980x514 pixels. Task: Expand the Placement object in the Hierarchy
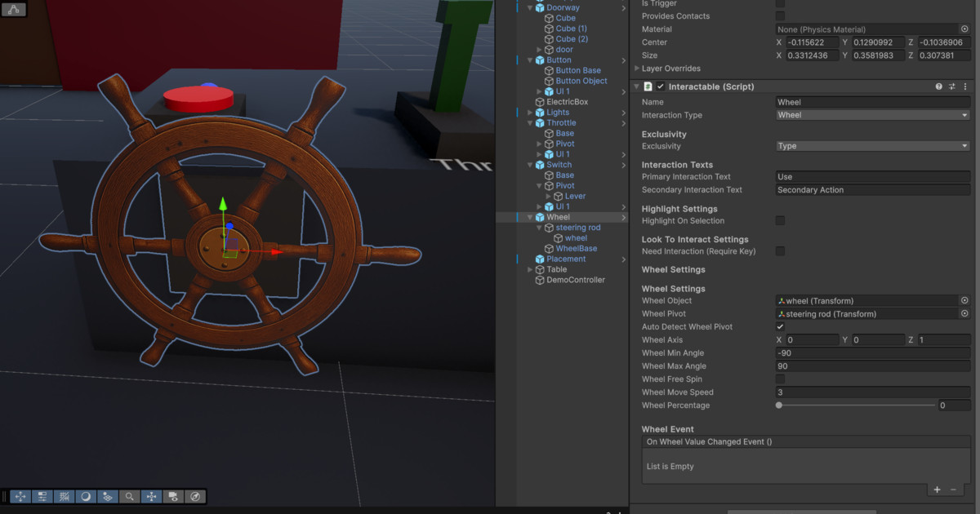pos(530,259)
